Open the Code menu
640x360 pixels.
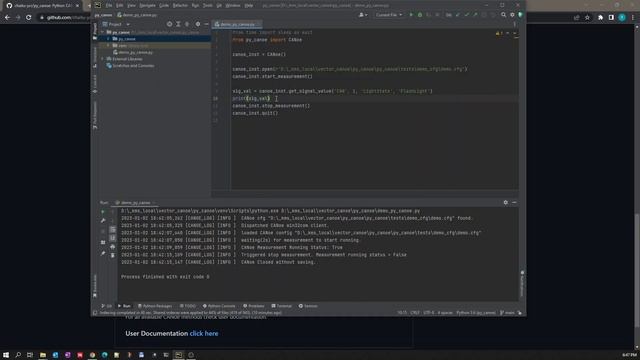click(x=164, y=5)
